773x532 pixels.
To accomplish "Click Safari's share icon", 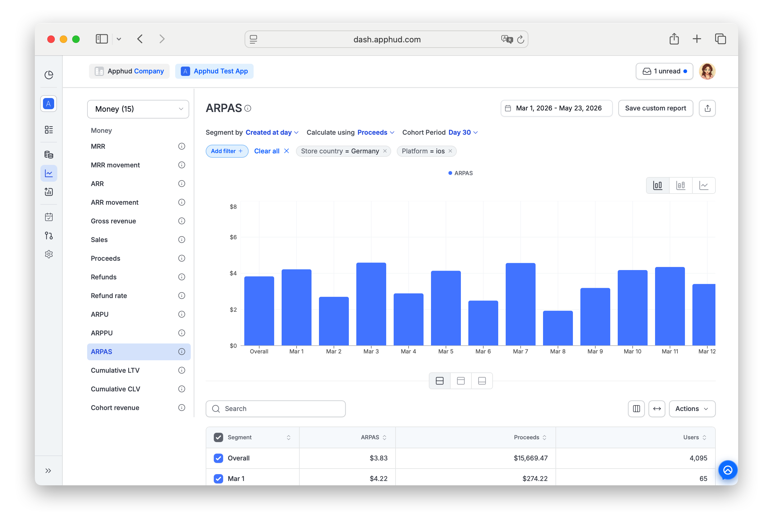I will pos(674,39).
